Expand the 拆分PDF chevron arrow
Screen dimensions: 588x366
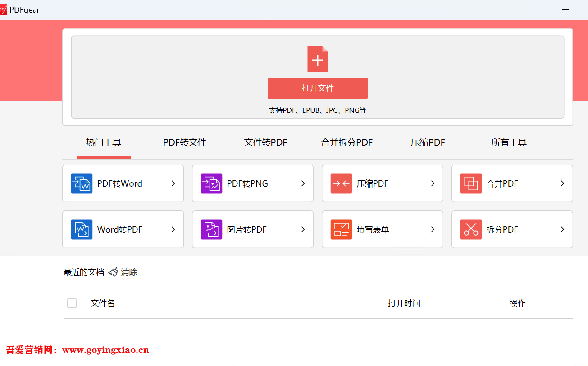[562, 229]
